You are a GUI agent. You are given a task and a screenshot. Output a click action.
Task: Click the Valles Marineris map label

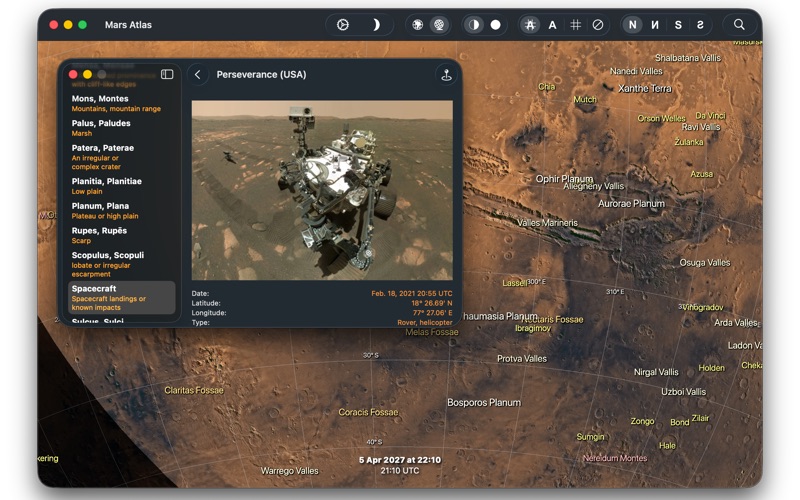pyautogui.click(x=547, y=222)
